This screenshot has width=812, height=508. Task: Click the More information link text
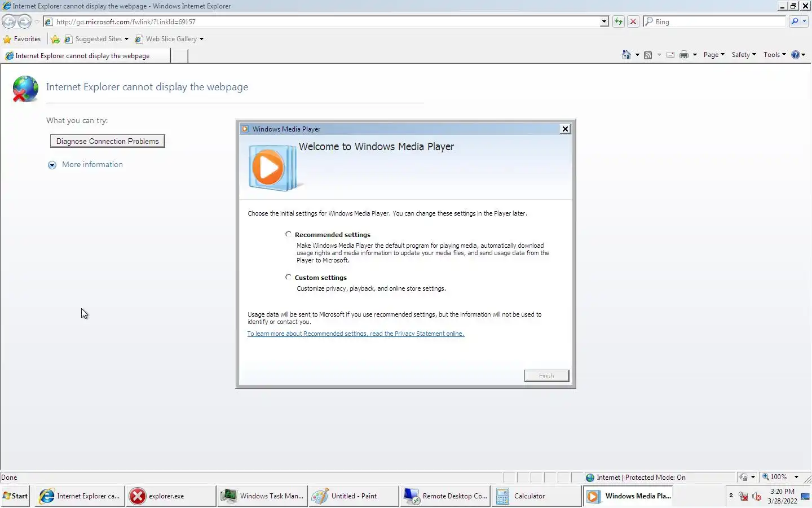pos(92,165)
